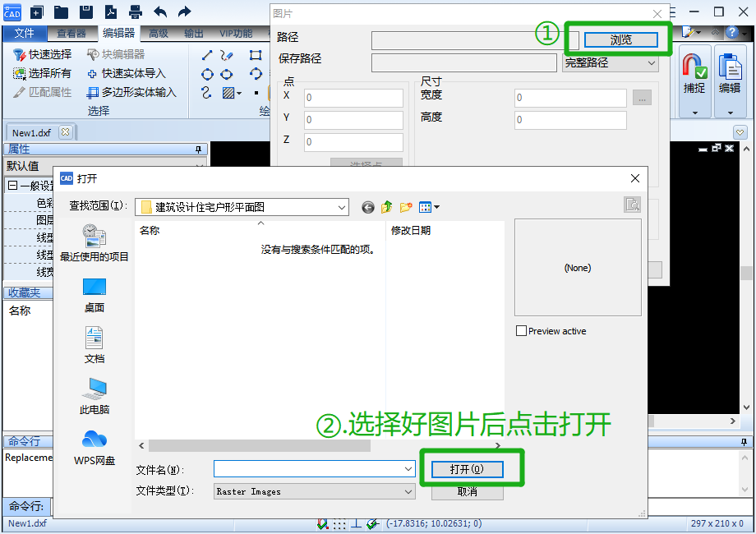
Task: Click the new file icon in title bar
Action: tap(37, 12)
